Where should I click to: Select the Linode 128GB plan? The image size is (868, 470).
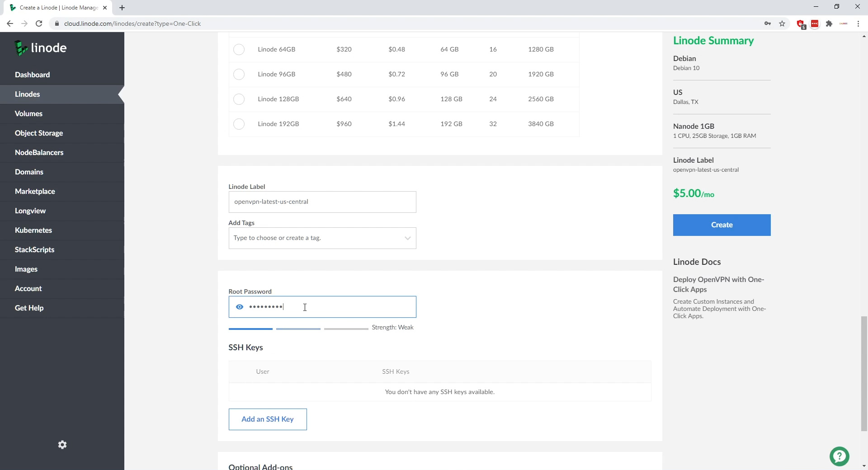(239, 99)
